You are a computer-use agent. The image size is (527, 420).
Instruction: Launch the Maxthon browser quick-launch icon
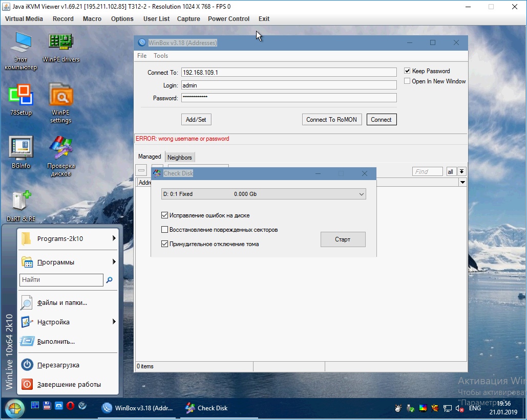pos(59,406)
